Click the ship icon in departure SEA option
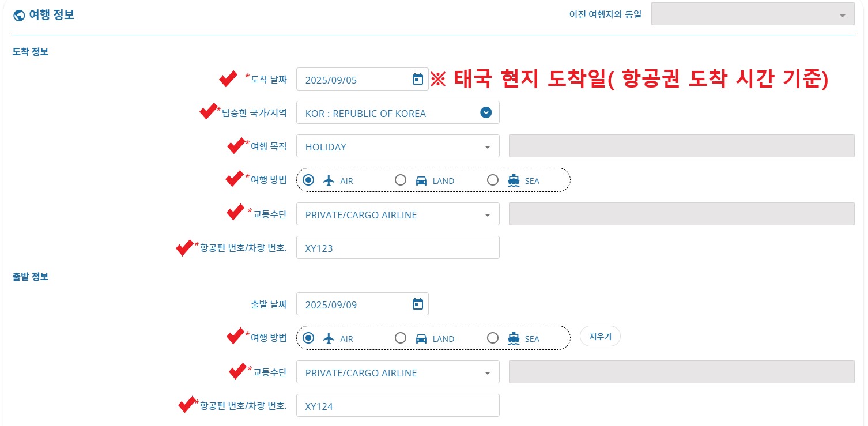Image resolution: width=868 pixels, height=426 pixels. pyautogui.click(x=512, y=338)
